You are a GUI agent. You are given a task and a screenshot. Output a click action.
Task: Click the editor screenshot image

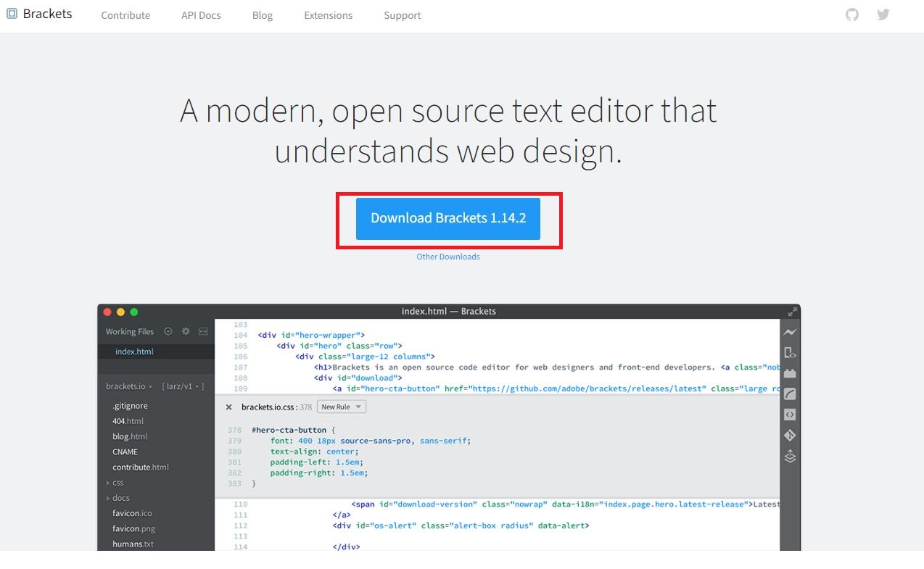tap(449, 428)
